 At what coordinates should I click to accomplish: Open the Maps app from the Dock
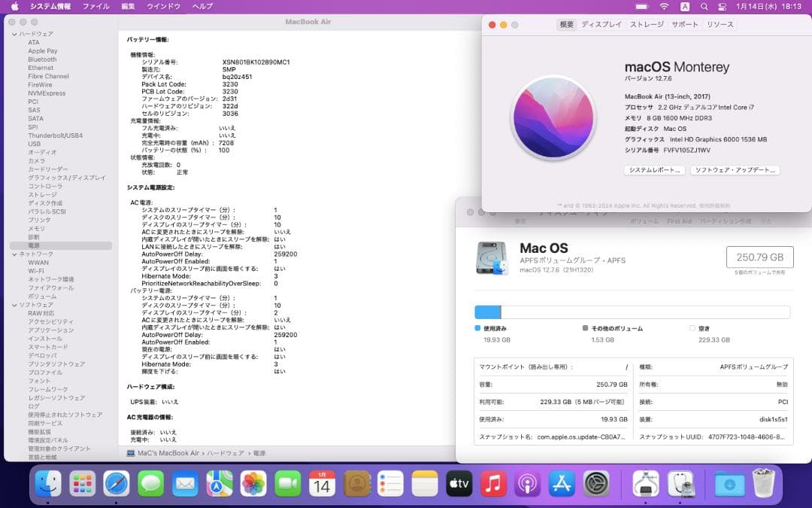point(218,485)
